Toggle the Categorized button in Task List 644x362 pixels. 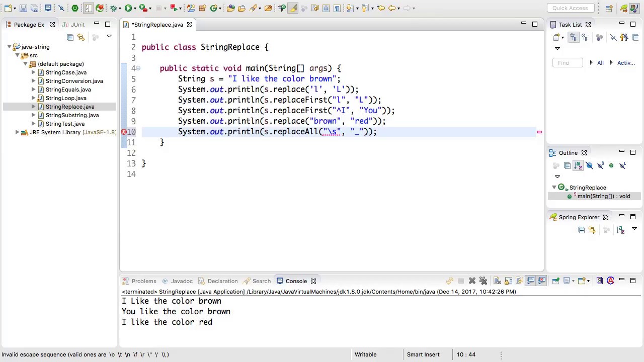click(575, 37)
